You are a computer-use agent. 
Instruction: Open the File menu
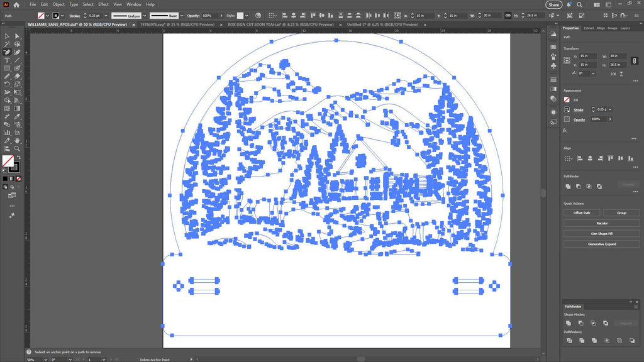pyautogui.click(x=33, y=4)
